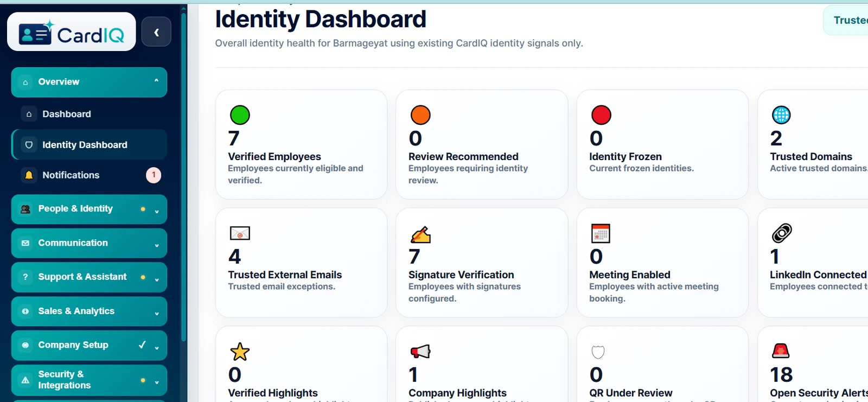Click the shield icon on QR Under Review card

[598, 352]
